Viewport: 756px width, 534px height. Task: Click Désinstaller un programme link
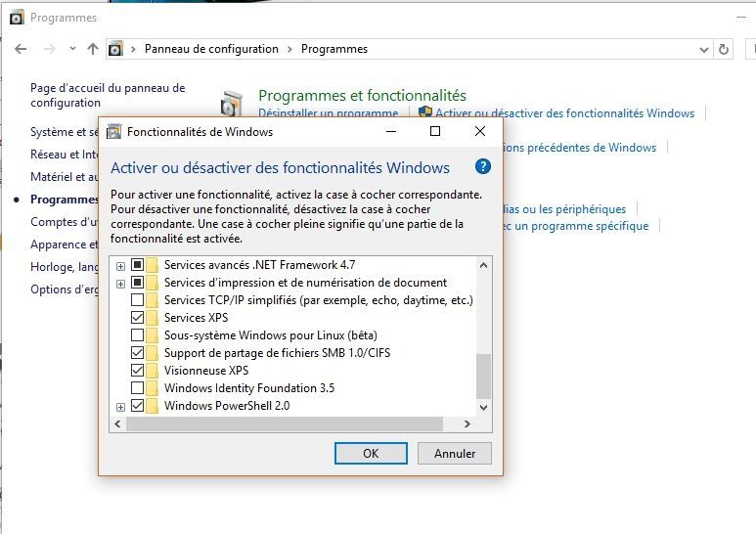pyautogui.click(x=329, y=113)
